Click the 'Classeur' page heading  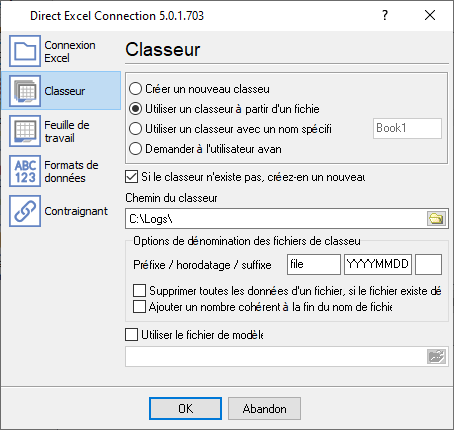point(163,50)
